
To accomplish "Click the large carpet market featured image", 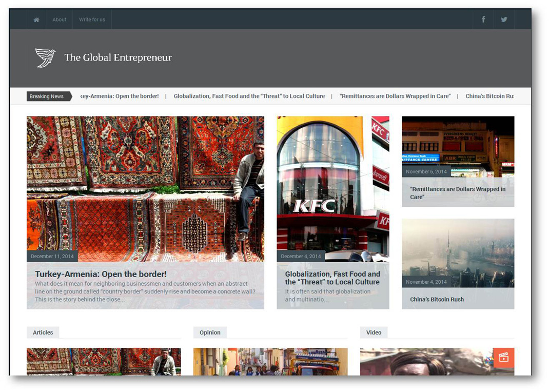I will [x=145, y=189].
